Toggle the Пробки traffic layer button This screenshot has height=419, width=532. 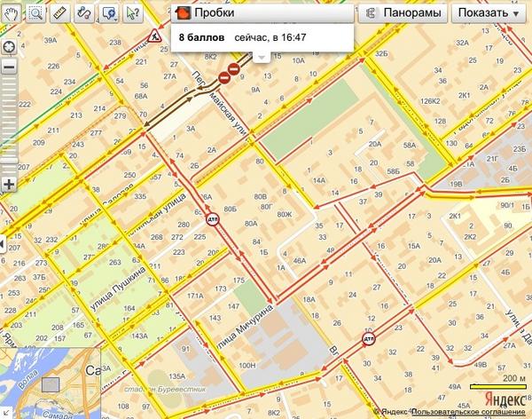[262, 13]
